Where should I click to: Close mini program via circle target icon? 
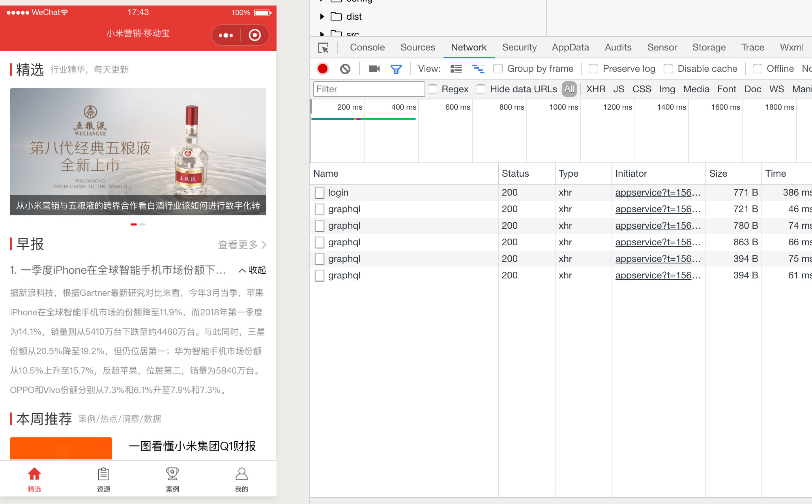255,35
